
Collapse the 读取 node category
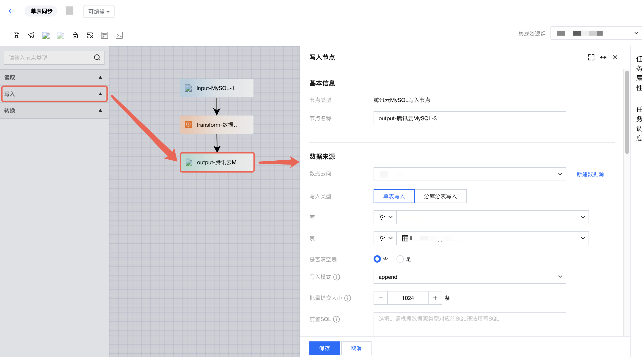point(100,77)
